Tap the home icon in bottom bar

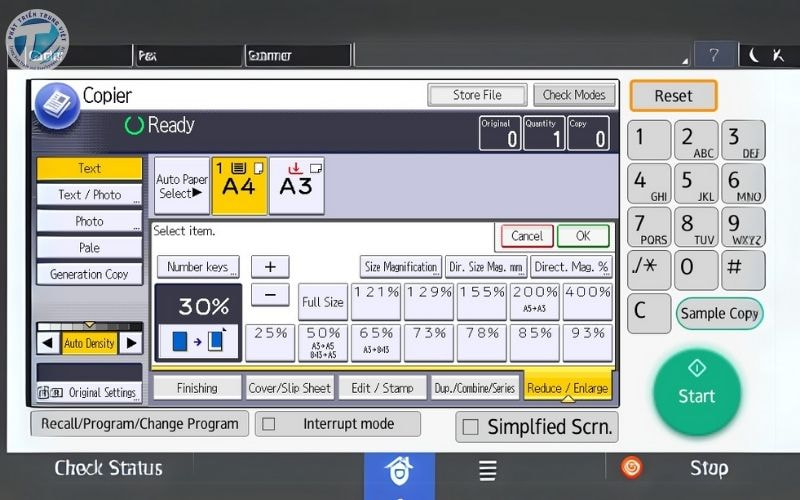[x=399, y=470]
